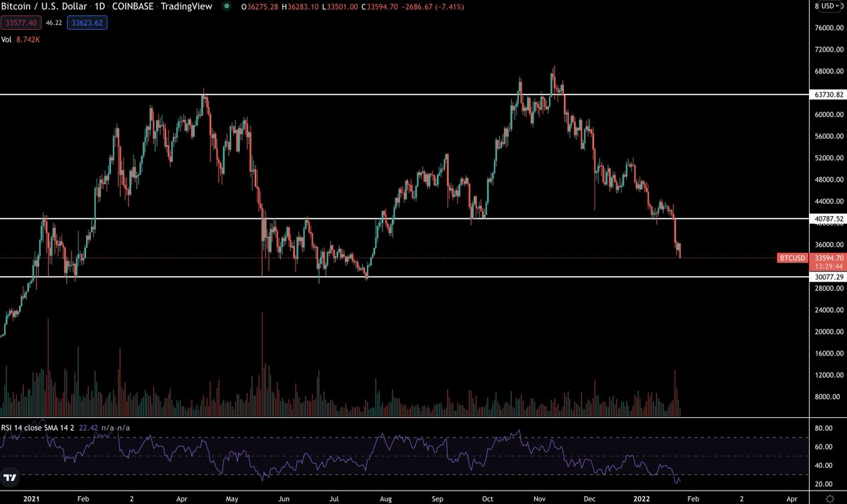This screenshot has width=847, height=504.
Task: Click the Jun label on time axis
Action: point(284,498)
